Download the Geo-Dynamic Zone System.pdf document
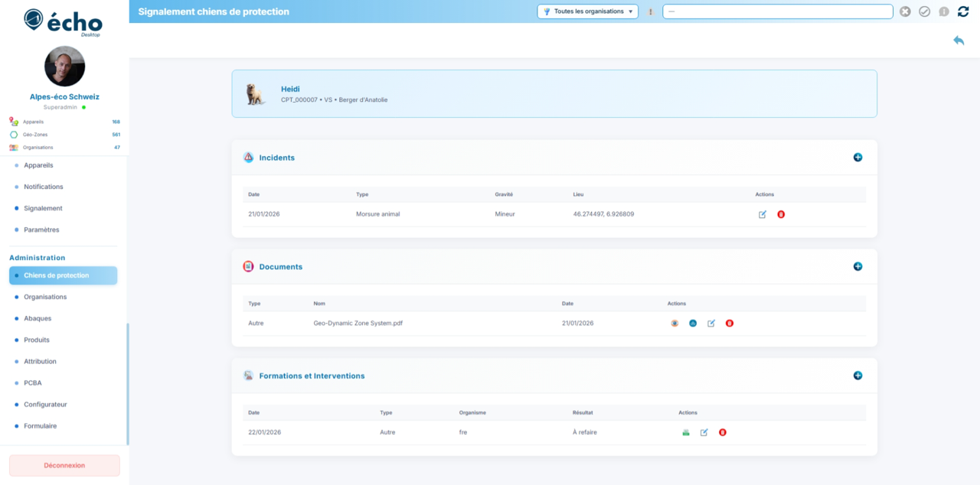This screenshot has width=980, height=485. 693,324
